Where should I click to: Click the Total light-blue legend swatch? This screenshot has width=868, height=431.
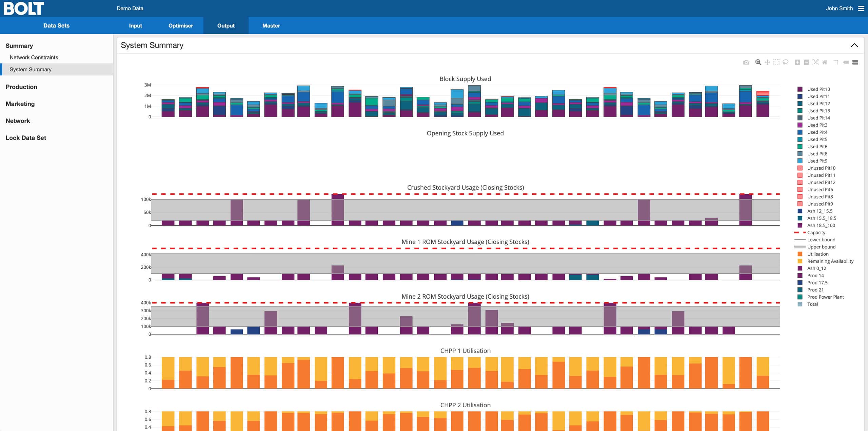tap(800, 304)
